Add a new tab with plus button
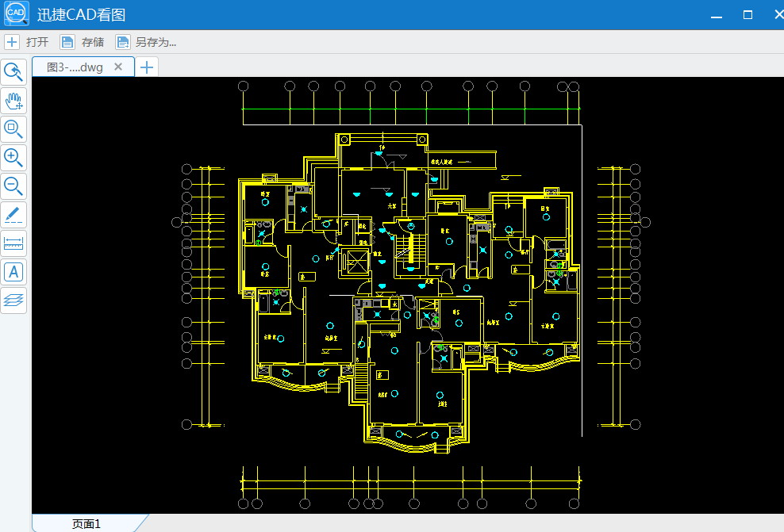Viewport: 784px width, 532px height. click(x=146, y=67)
